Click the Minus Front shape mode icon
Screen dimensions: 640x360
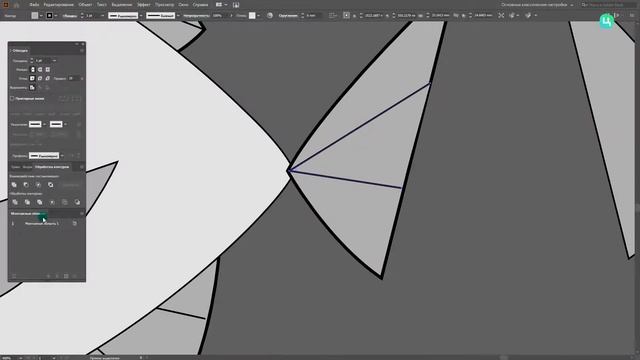(26, 185)
